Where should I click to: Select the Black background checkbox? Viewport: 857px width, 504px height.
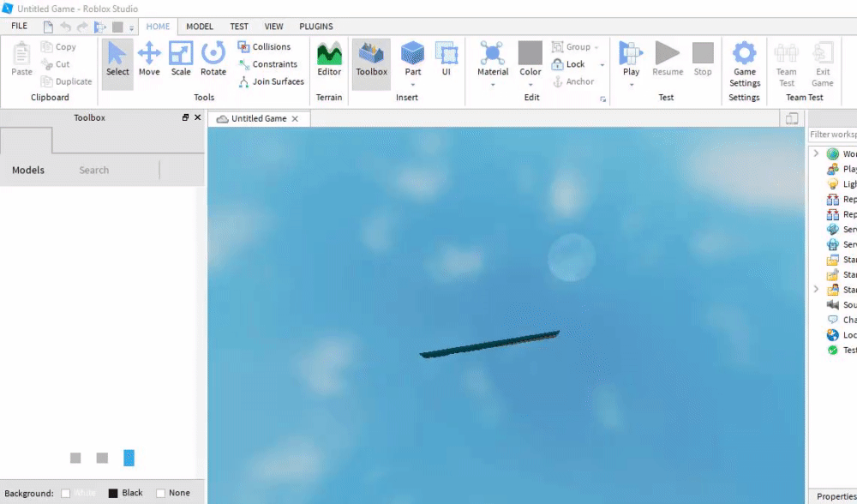tap(113, 493)
